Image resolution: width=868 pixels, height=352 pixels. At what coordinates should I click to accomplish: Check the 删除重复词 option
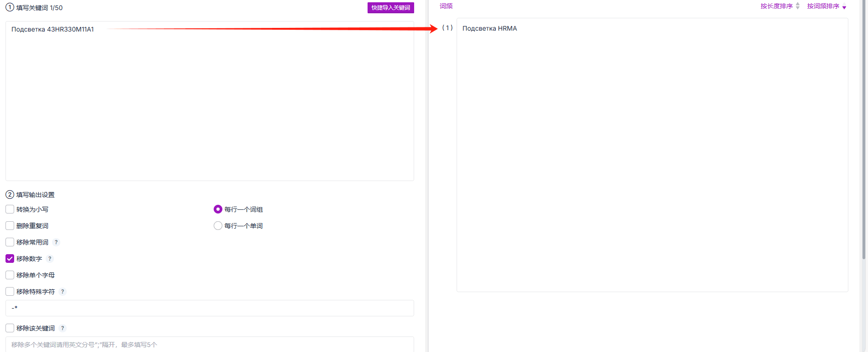tap(10, 226)
